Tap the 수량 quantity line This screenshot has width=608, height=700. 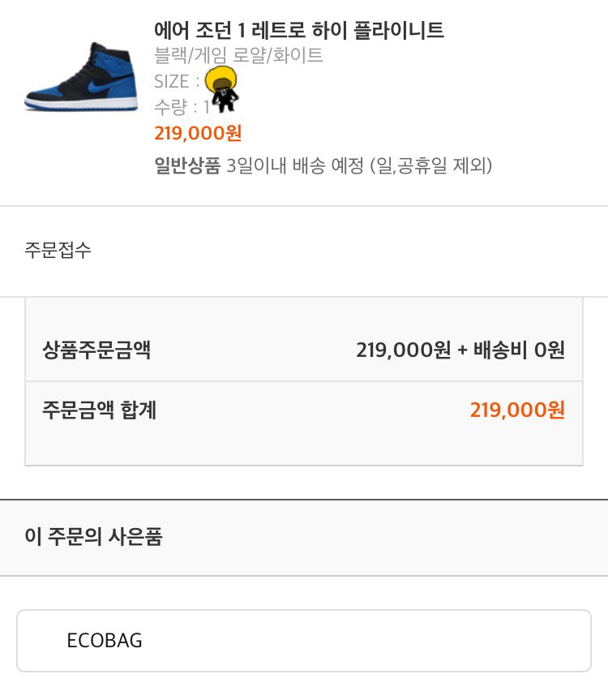181,107
